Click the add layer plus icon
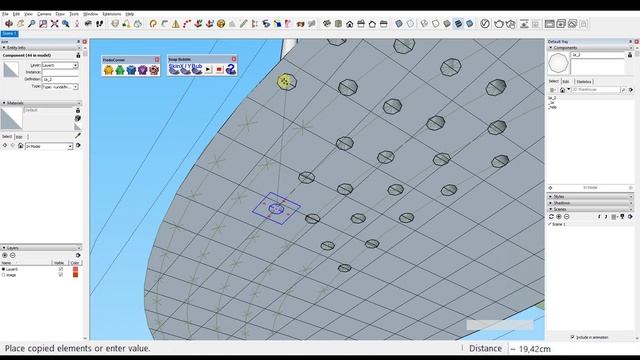Image resolution: width=640 pixels, height=360 pixels. point(5,256)
